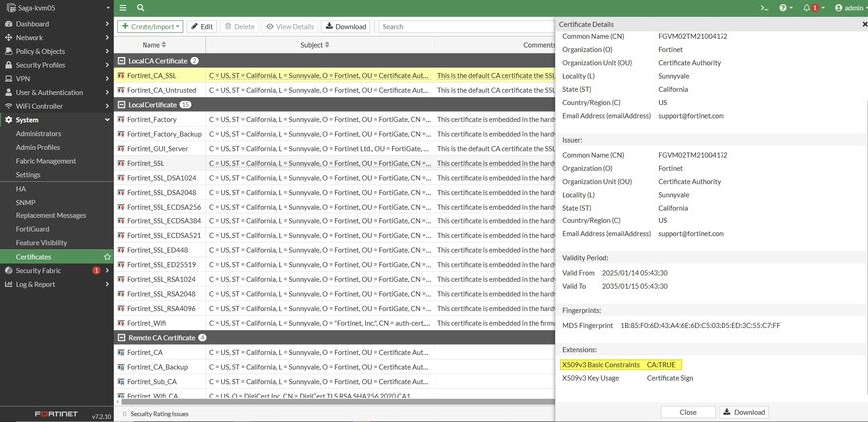This screenshot has height=422, width=868.
Task: Click the toolbar Download button
Action: [346, 27]
